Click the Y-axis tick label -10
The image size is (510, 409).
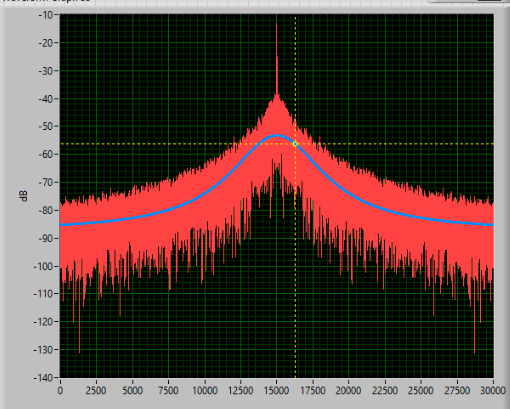point(45,15)
